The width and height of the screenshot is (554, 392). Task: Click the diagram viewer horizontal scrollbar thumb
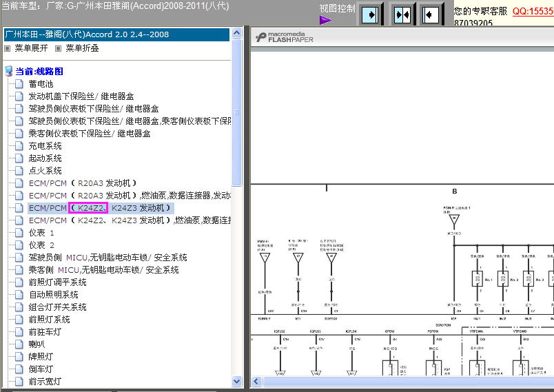click(409, 382)
